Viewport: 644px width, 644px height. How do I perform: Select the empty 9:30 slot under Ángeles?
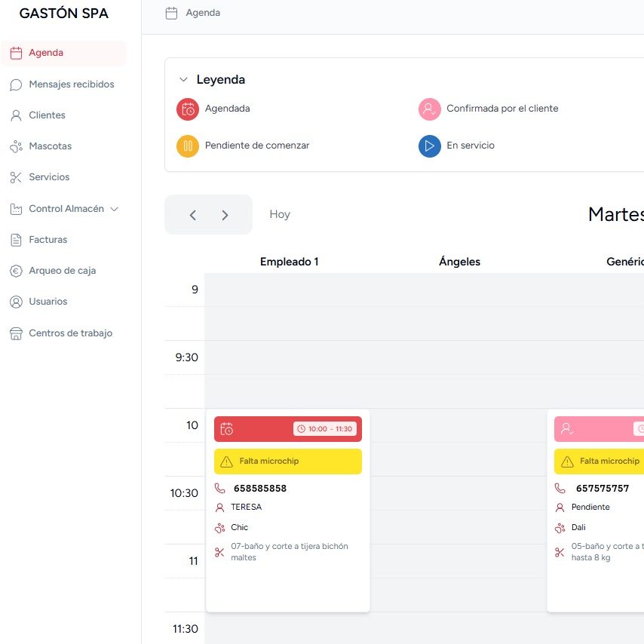coord(459,357)
